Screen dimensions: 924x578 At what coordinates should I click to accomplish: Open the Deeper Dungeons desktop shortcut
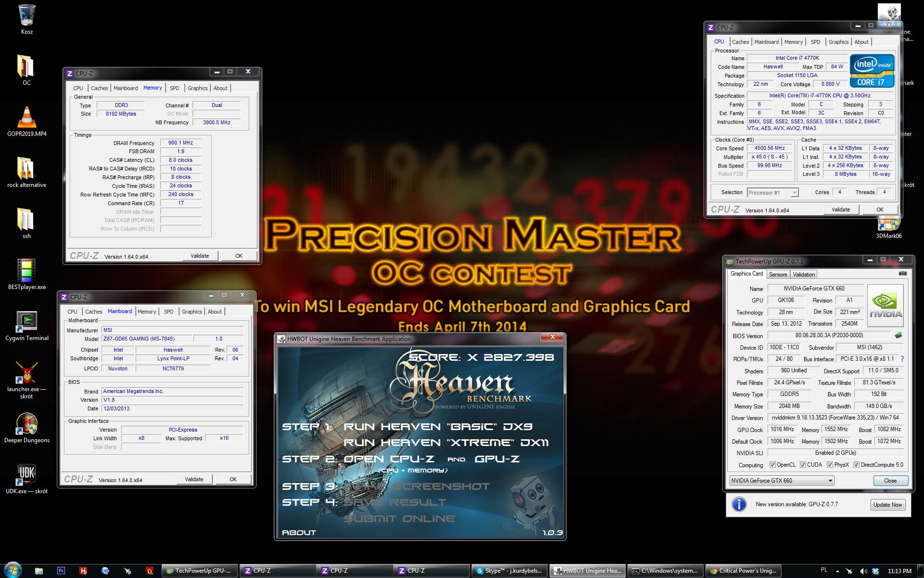pos(26,424)
